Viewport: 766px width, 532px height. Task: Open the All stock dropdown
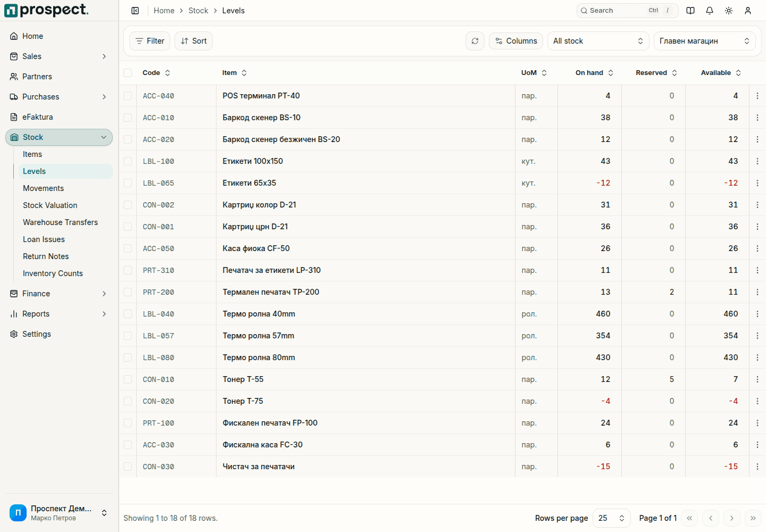pos(598,41)
